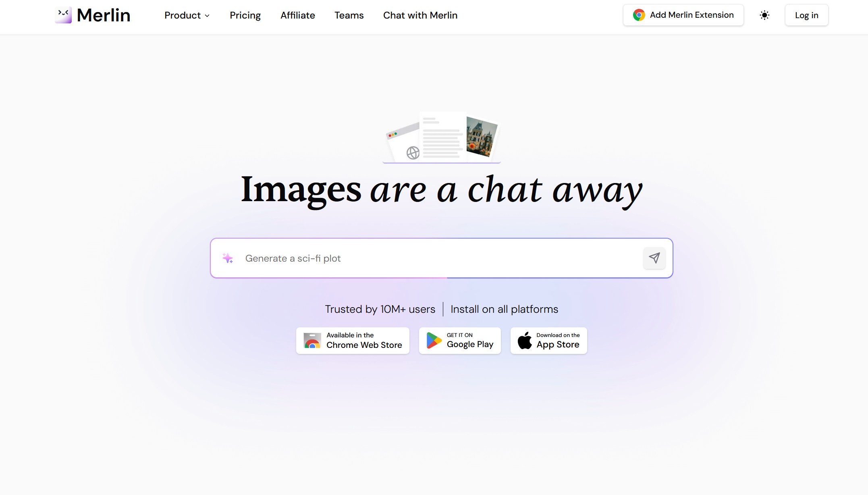Image resolution: width=868 pixels, height=495 pixels.
Task: Click the send/submit arrow icon
Action: pyautogui.click(x=654, y=258)
